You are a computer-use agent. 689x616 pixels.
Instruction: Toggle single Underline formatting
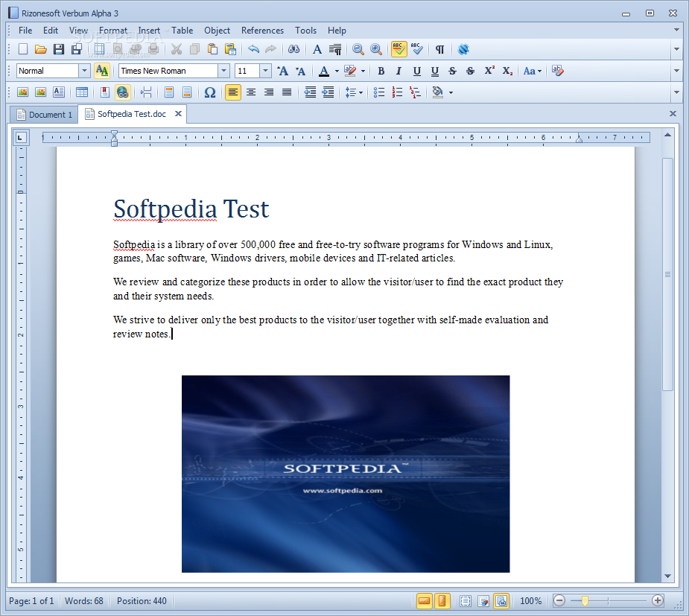point(417,71)
